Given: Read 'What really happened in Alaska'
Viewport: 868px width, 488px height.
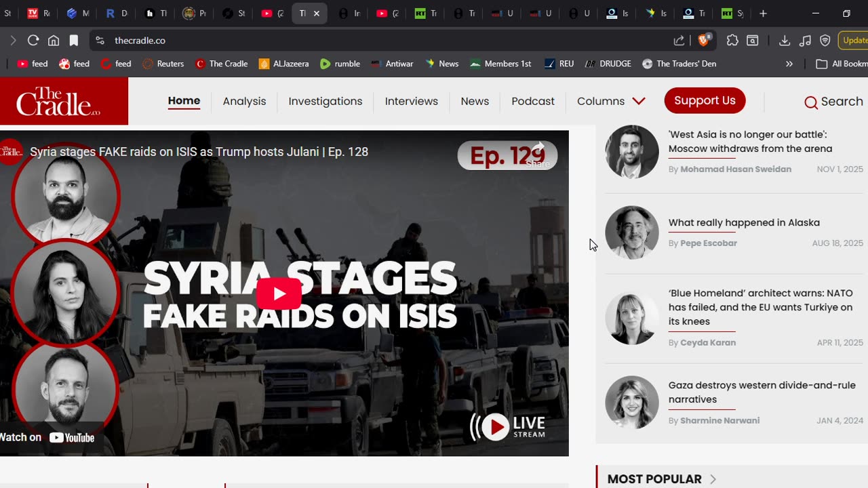Looking at the screenshot, I should pyautogui.click(x=744, y=222).
